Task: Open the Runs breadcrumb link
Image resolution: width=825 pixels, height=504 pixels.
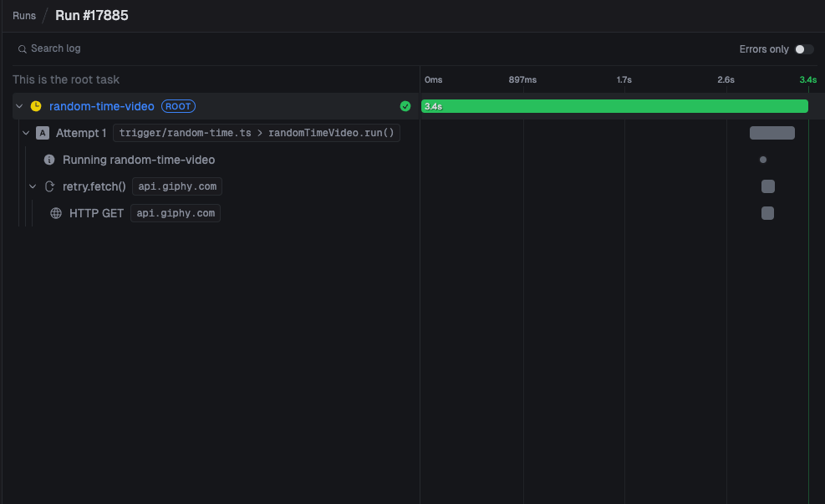Action: [x=24, y=16]
